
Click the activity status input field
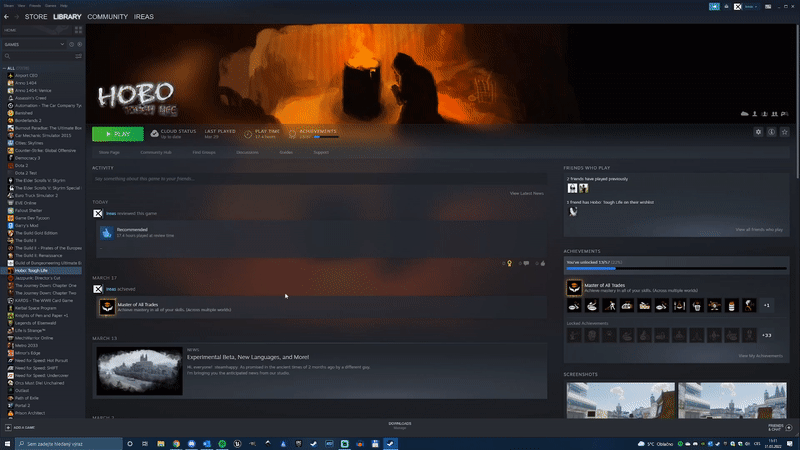pos(320,179)
